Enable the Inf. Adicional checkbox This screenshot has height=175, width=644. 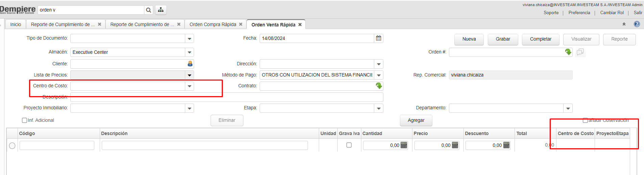(24, 120)
